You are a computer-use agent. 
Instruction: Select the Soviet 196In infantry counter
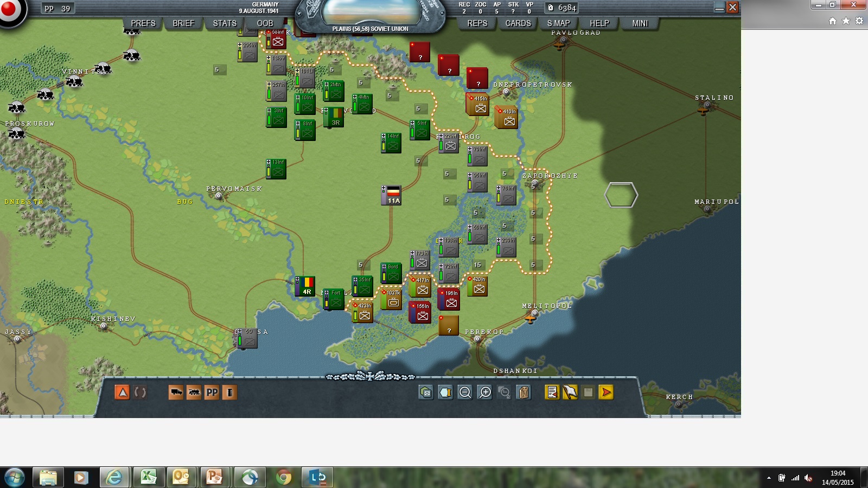[x=449, y=299]
